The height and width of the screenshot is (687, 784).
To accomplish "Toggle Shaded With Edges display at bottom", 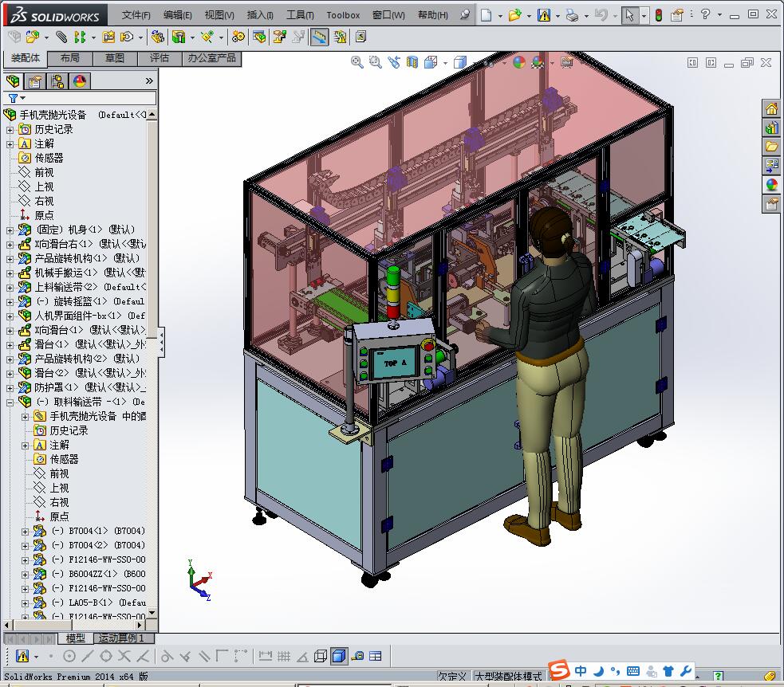I will point(339,656).
